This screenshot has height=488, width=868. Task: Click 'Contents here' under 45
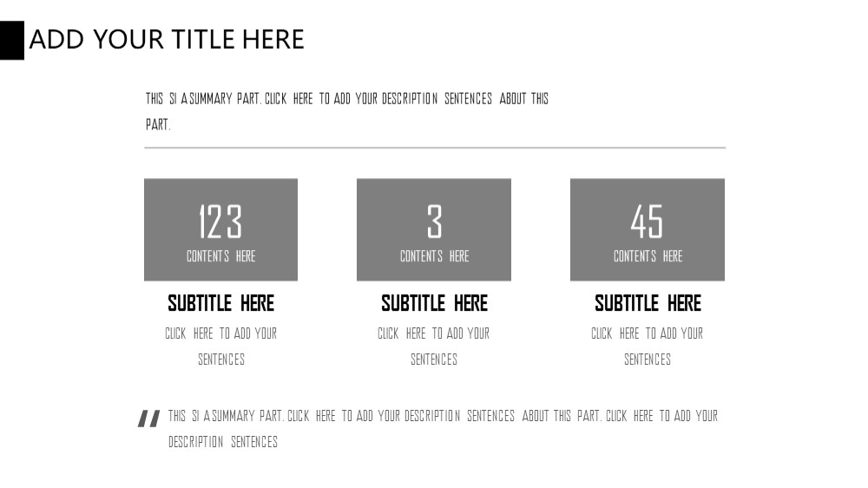click(x=648, y=256)
